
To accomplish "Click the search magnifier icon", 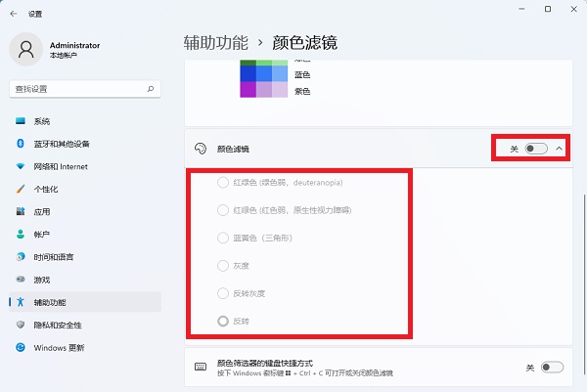I will point(151,88).
